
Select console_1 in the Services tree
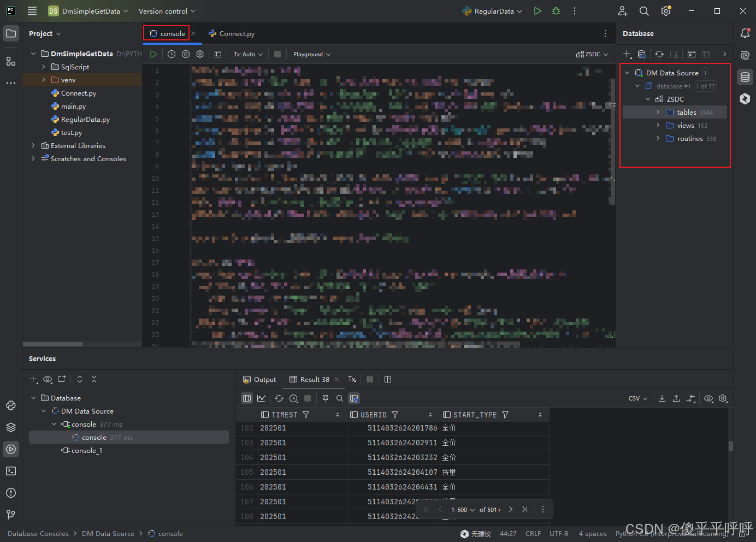pyautogui.click(x=86, y=450)
